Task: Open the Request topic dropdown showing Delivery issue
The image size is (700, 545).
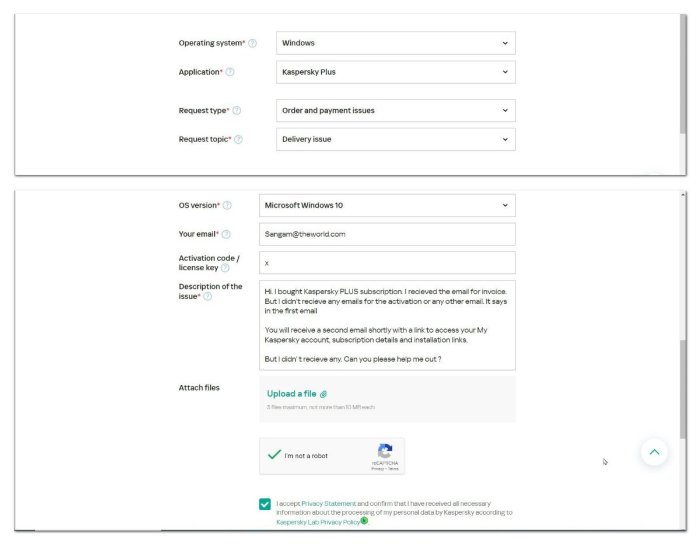Action: point(396,139)
